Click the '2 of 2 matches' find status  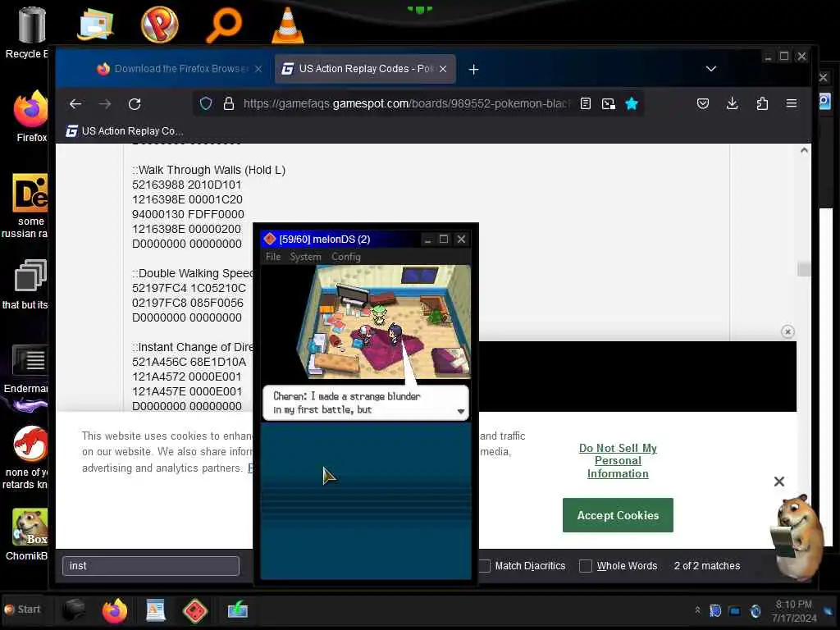(706, 566)
